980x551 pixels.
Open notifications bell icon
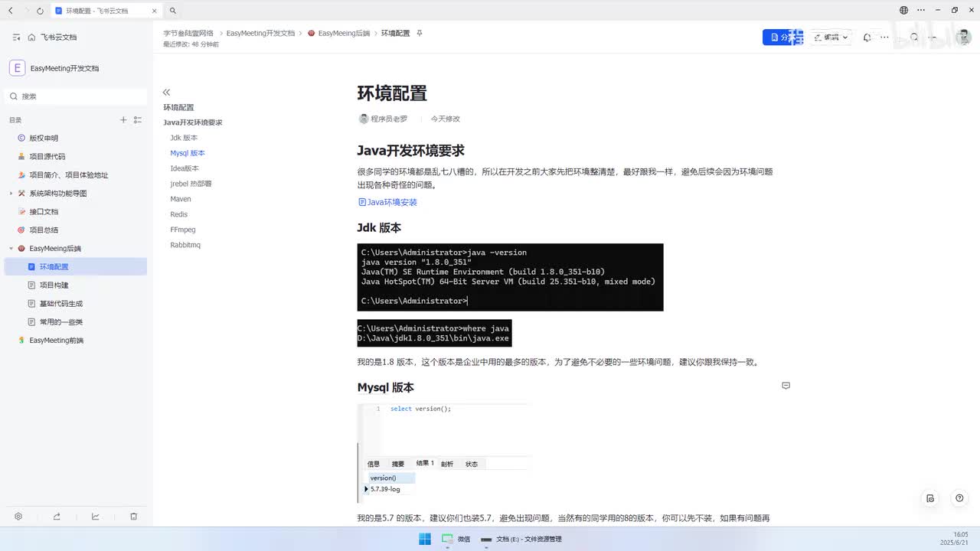pyautogui.click(x=867, y=37)
